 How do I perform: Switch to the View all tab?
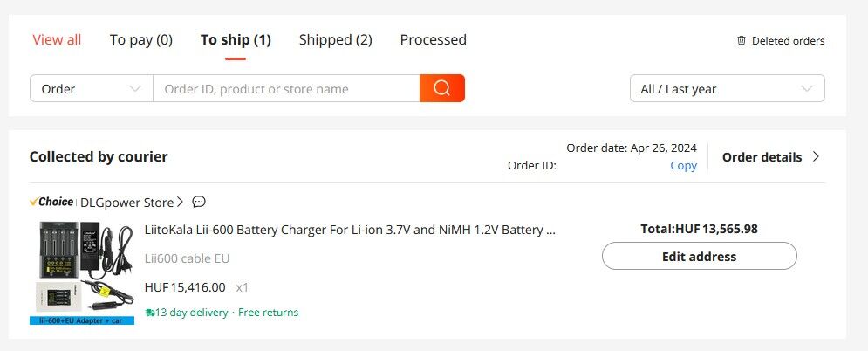(57, 39)
